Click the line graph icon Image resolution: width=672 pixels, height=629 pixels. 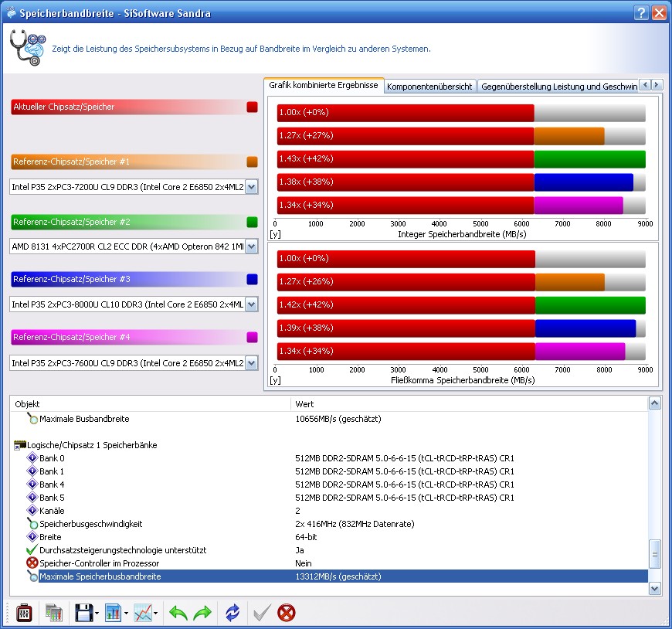143,613
